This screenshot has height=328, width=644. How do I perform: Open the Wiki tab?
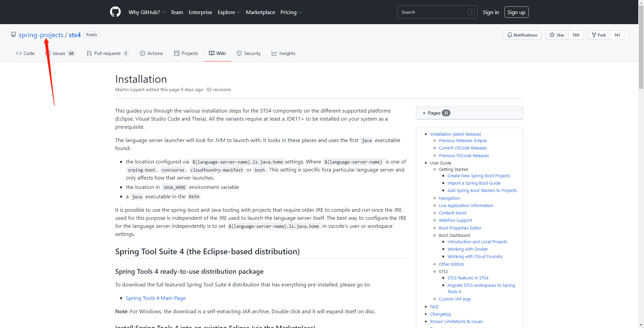217,53
